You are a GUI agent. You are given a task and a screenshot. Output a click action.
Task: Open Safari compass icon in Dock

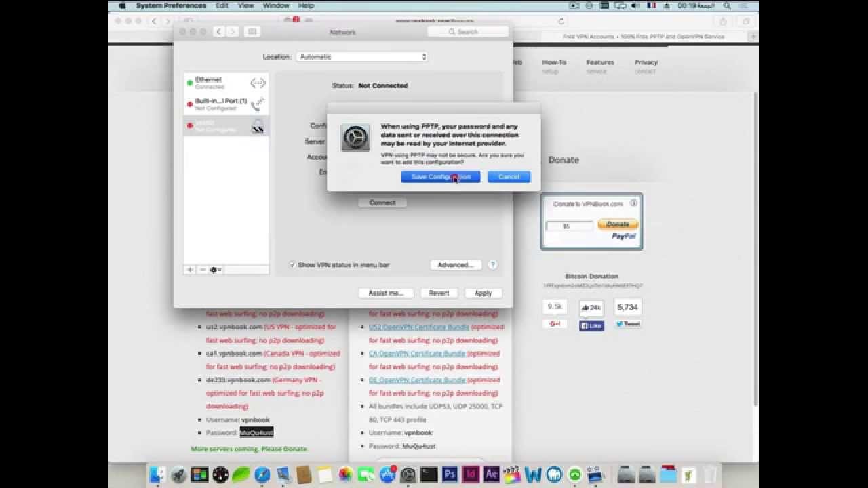[262, 474]
